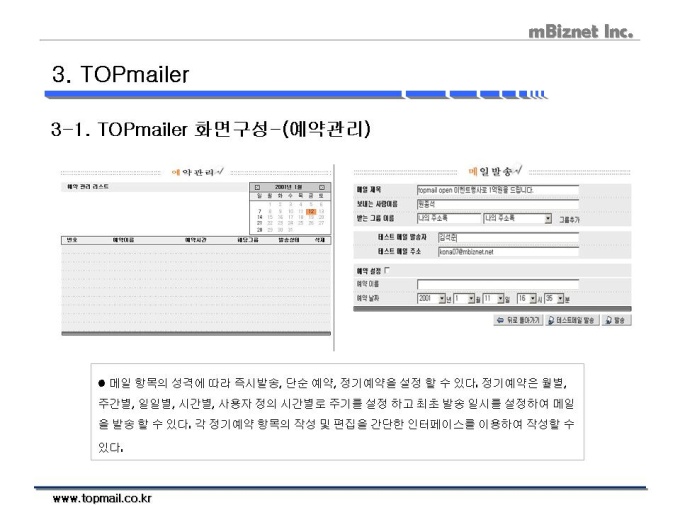Image resolution: width=680 pixels, height=510 pixels.
Task: Focus the recipient group name text field
Action: (x=449, y=218)
